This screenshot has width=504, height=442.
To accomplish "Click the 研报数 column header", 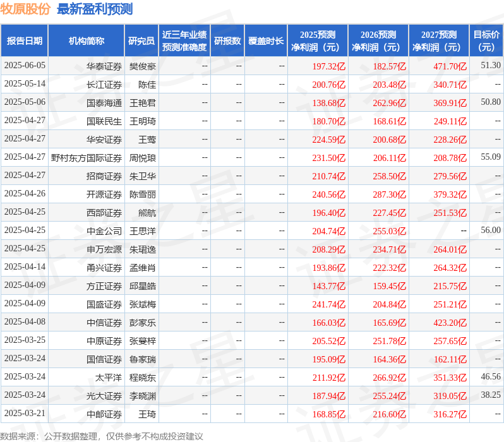I will [x=227, y=40].
